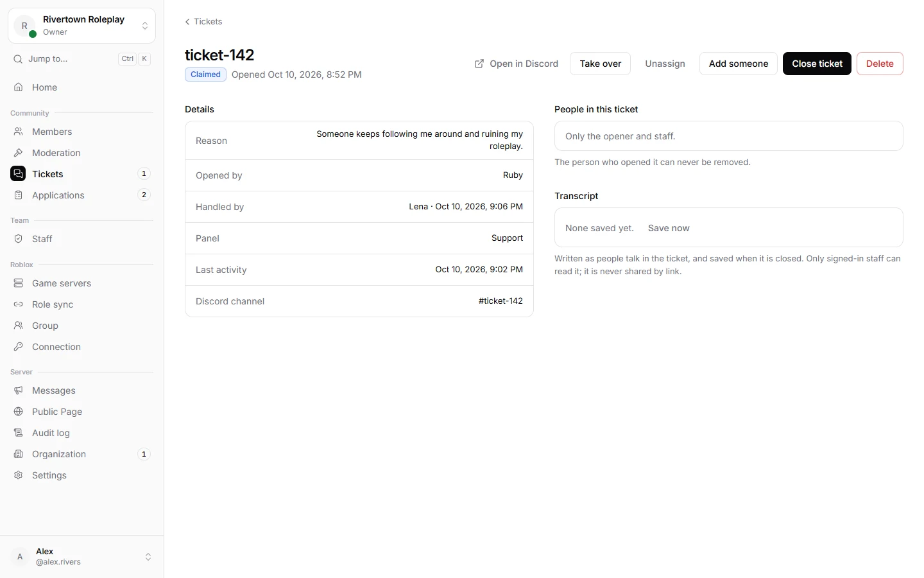Click the Take over button
Screen dimensions: 924x578
coord(601,64)
